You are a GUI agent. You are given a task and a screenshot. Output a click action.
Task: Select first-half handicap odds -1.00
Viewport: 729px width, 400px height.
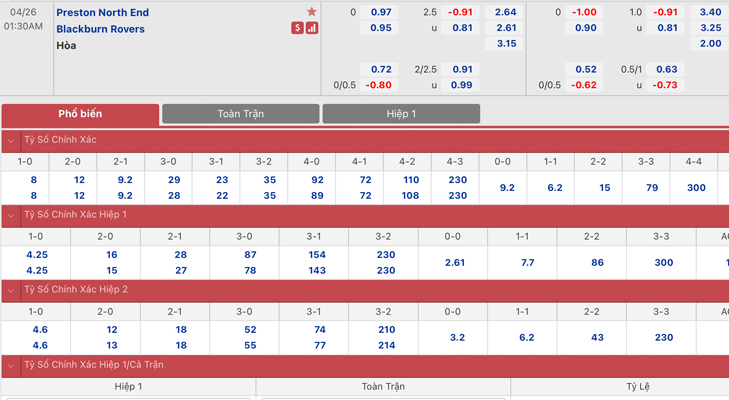pos(583,12)
